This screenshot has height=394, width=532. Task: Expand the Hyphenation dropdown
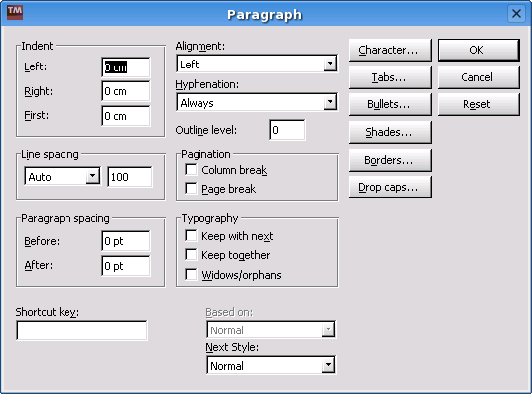point(257,102)
